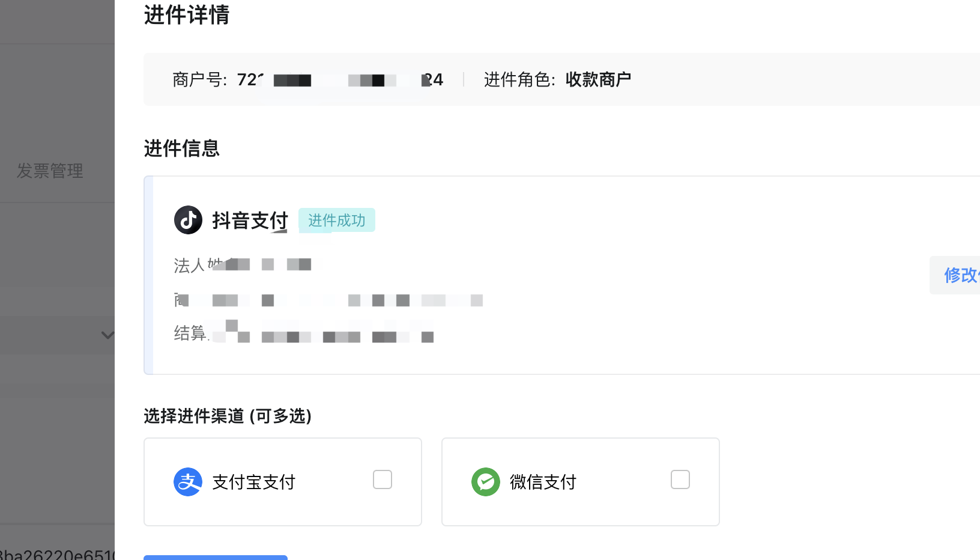The image size is (980, 560).
Task: Click the Douyin Pay logo icon
Action: point(188,220)
